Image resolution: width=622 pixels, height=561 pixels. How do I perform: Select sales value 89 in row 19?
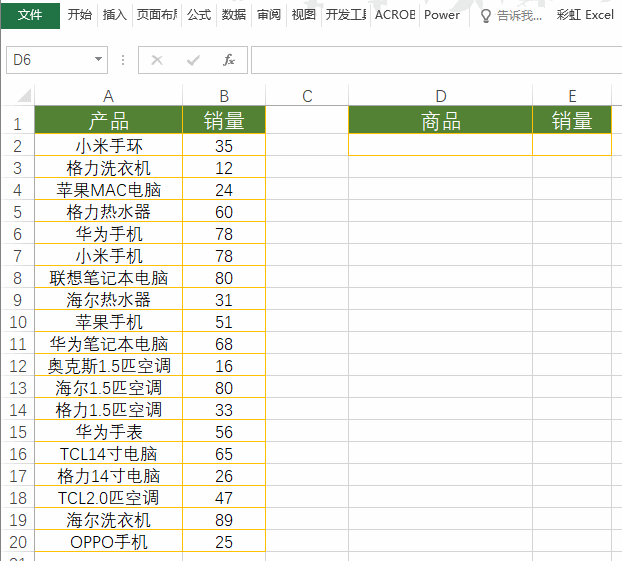tap(224, 520)
